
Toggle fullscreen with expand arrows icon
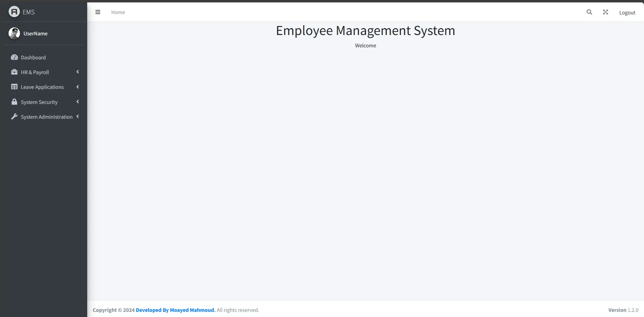[606, 12]
